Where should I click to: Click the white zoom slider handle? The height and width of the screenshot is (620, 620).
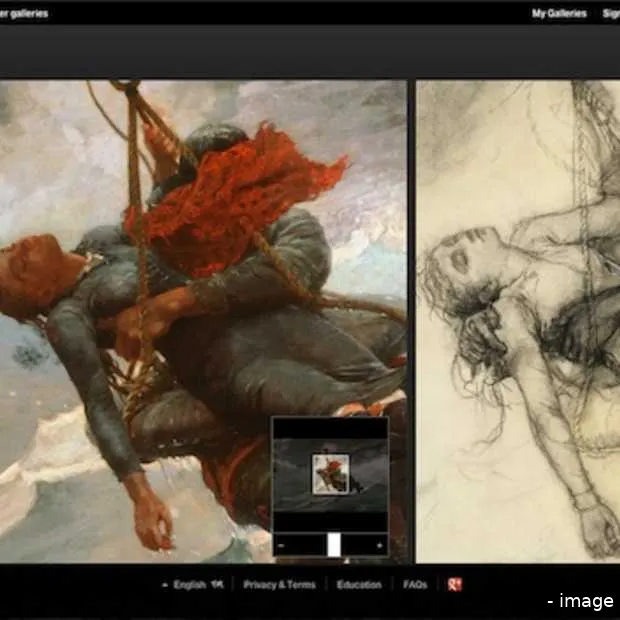[334, 544]
